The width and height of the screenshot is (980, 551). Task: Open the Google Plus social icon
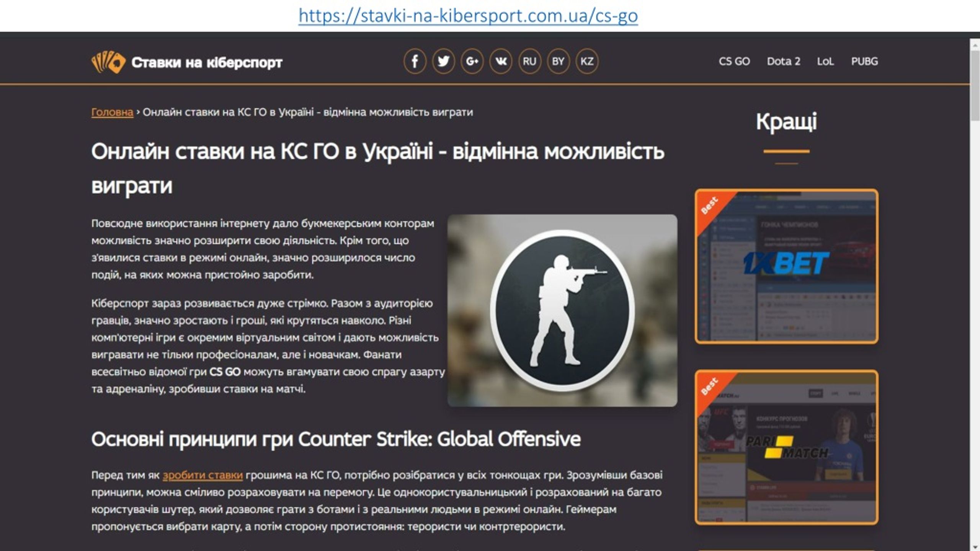(x=472, y=61)
